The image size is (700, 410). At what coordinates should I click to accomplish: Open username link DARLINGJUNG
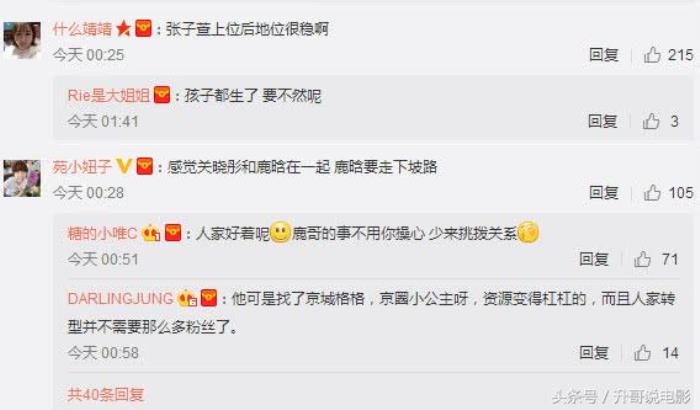coord(121,298)
